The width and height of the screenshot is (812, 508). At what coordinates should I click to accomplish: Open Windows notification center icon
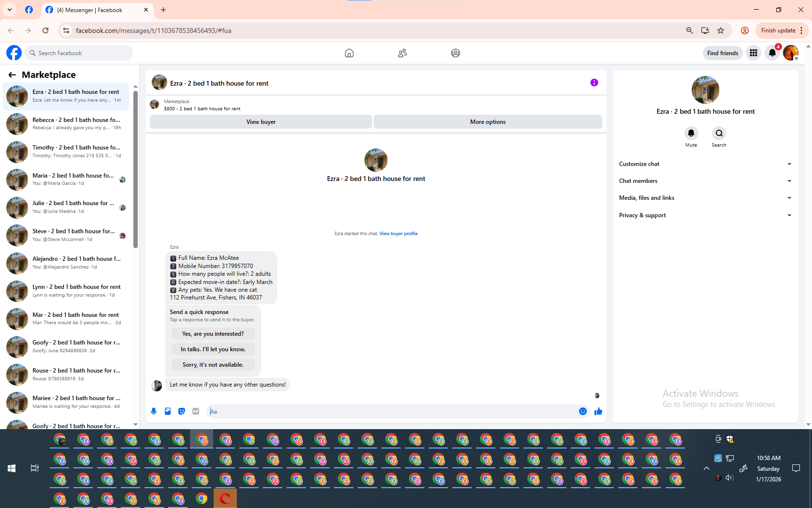point(796,468)
